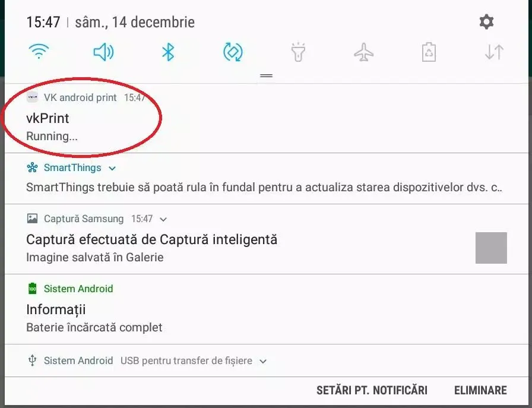Screen dimensions: 532x408
Task: Enable airplane mode
Action: 364,52
